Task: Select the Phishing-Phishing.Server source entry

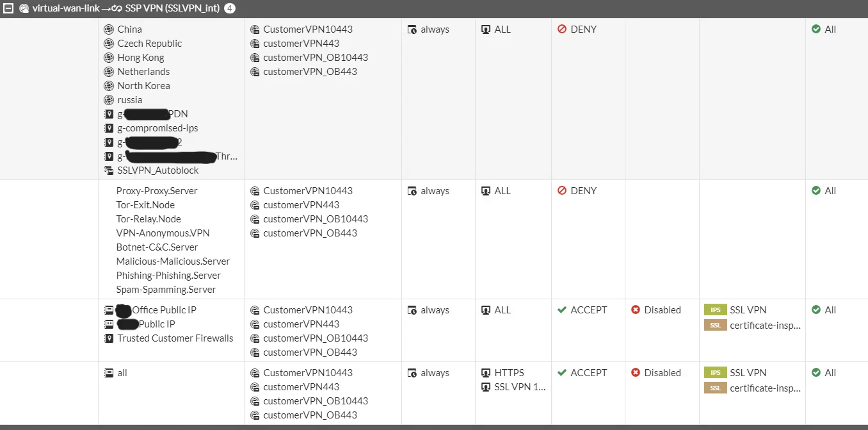Action: [x=168, y=276]
